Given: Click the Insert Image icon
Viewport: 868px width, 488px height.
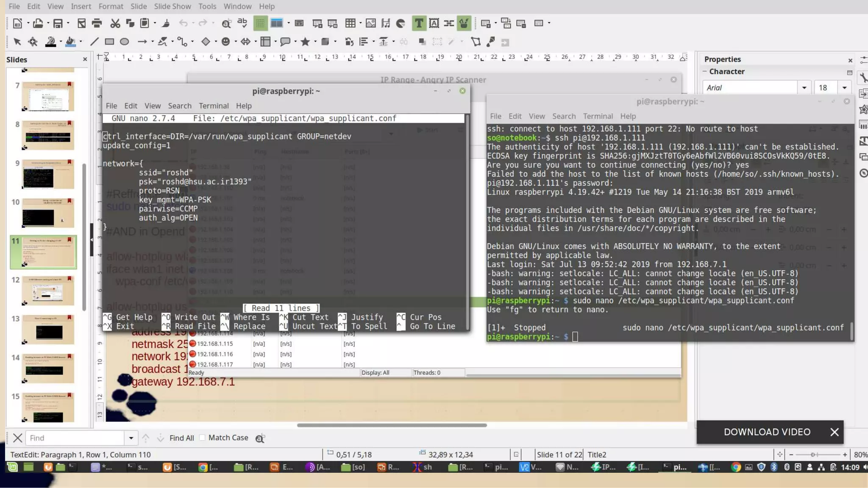Looking at the screenshot, I should coord(370,23).
